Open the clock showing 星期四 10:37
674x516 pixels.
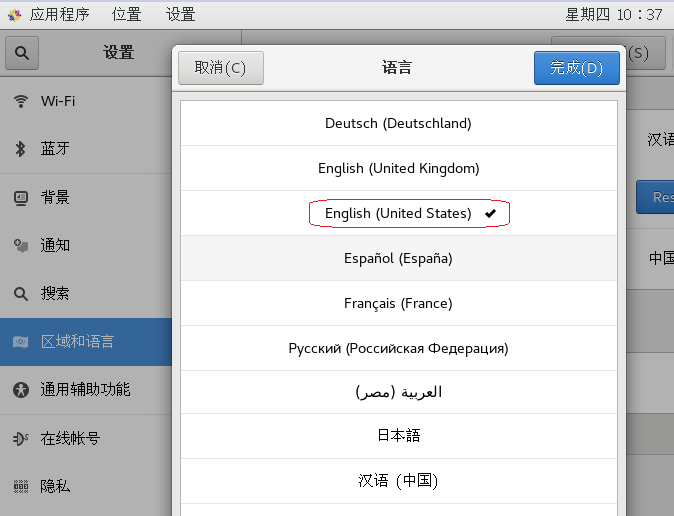pyautogui.click(x=614, y=15)
